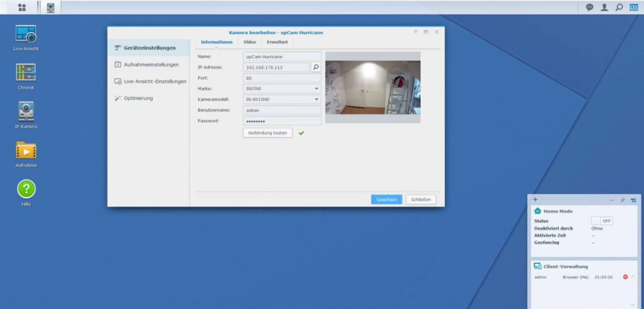Open the Live-Ansicht desktop icon
Viewport: 644px width, 309px height.
(26, 34)
